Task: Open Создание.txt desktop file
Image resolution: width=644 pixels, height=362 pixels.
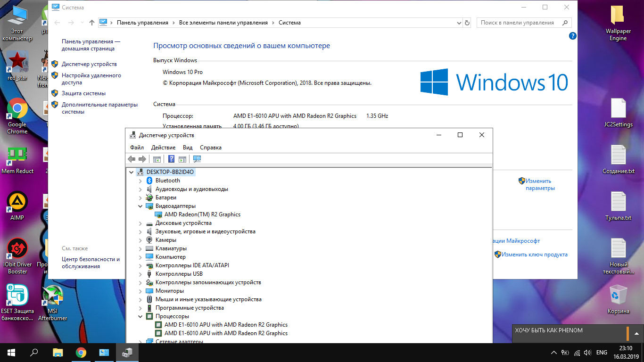Action: coord(618,159)
